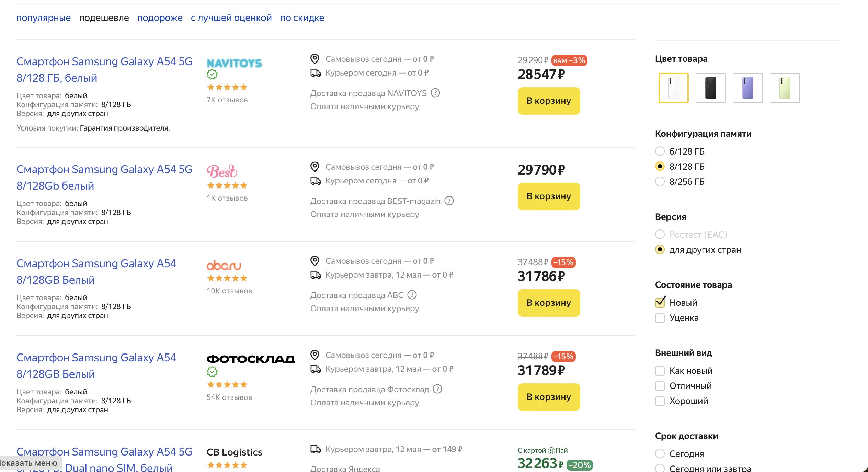
Task: Click pickup pin icon in NAVITOYS row
Action: coord(315,59)
